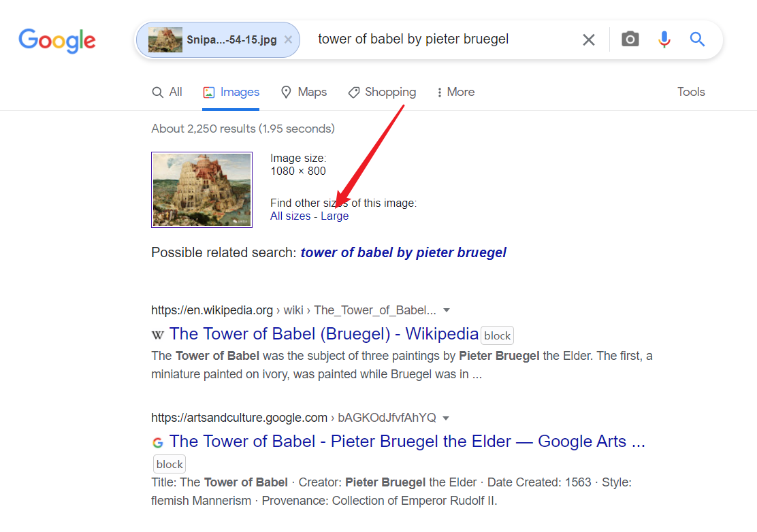Expand the More menu
The width and height of the screenshot is (757, 532).
[x=455, y=92]
